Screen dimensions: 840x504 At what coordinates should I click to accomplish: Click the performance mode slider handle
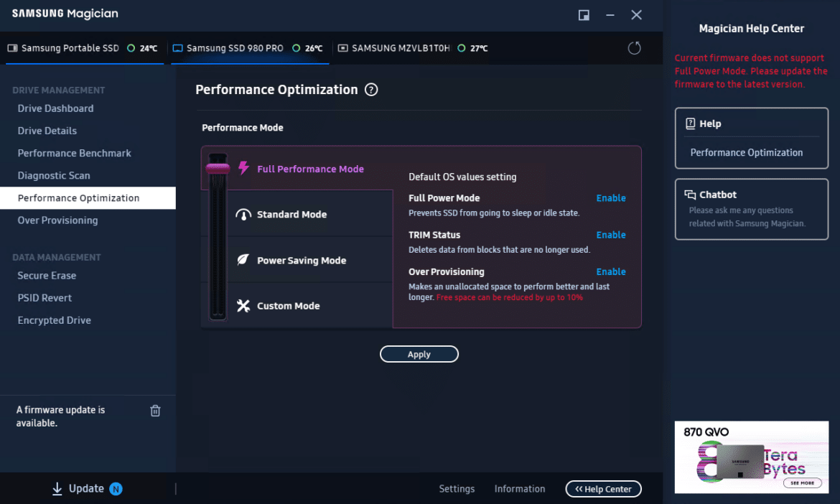coord(218,168)
